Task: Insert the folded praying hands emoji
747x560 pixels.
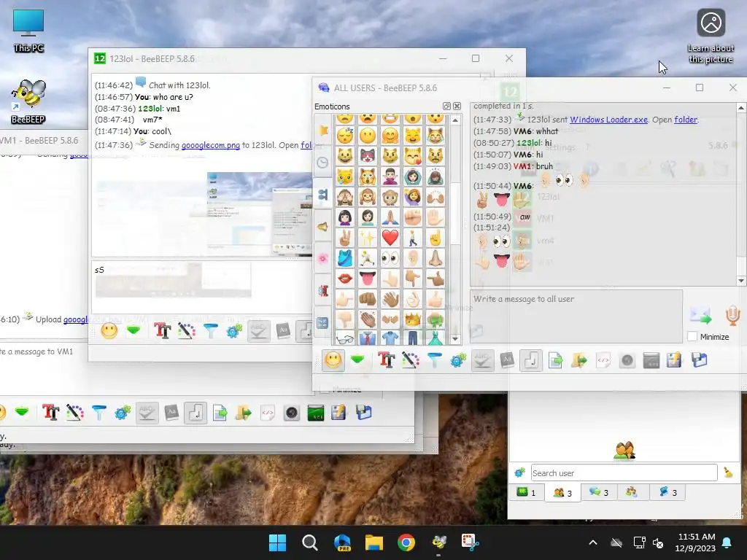Action: 390,217
